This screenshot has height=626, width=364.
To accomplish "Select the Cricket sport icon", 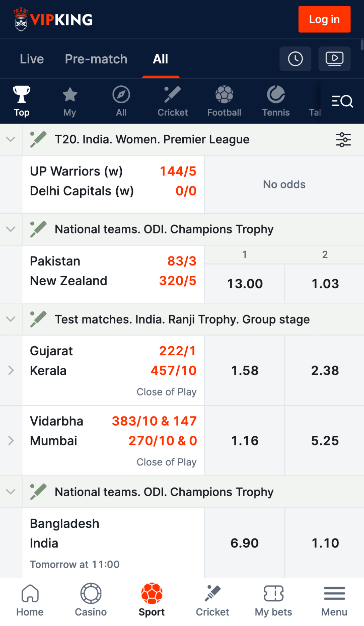I will point(173,100).
